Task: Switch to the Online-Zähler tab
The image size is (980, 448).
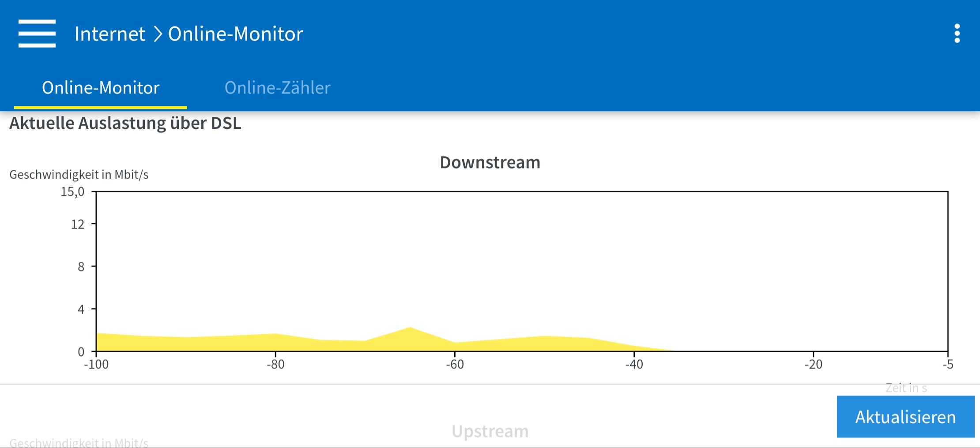Action: (x=277, y=88)
